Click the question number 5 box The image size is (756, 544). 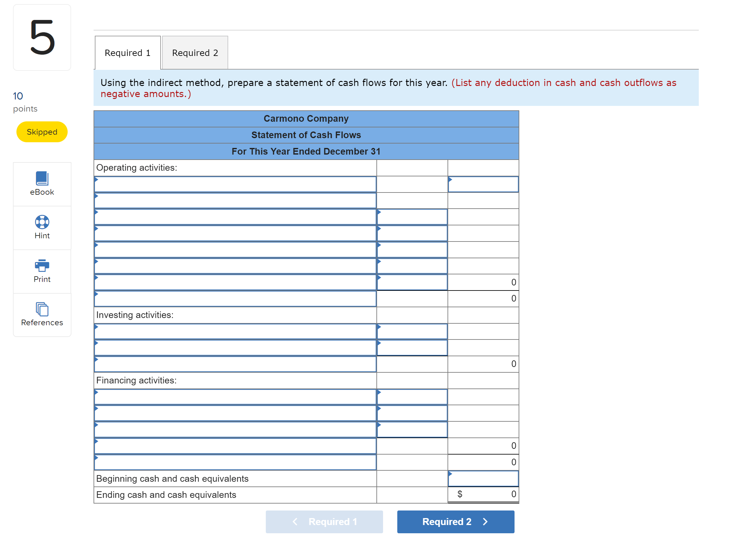(42, 37)
